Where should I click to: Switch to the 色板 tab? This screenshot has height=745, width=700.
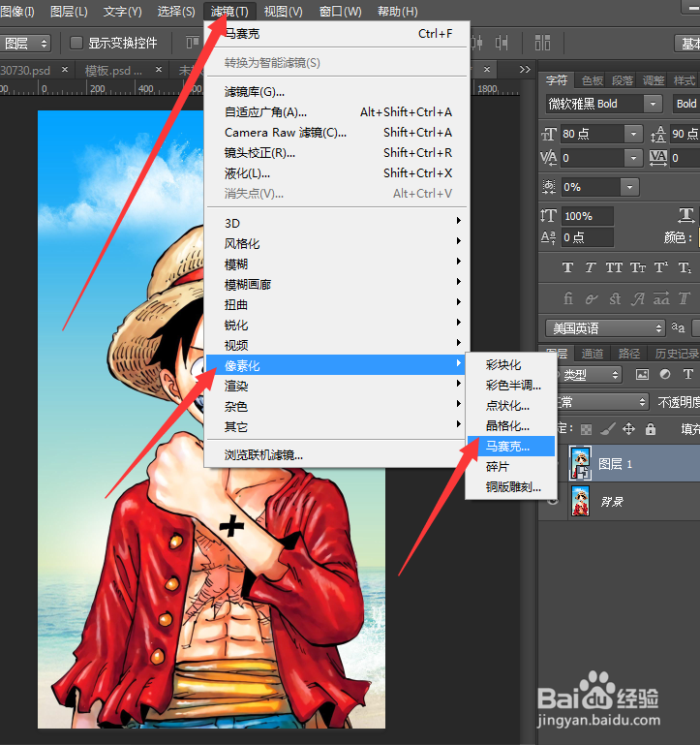593,80
